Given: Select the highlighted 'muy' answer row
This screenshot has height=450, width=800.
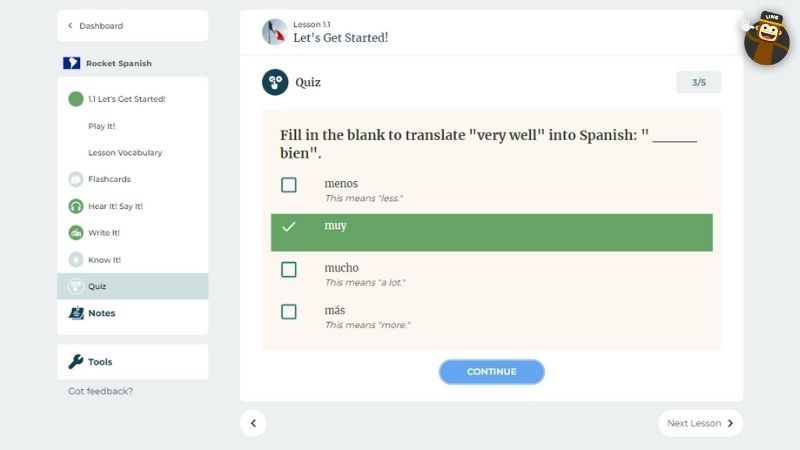Looking at the screenshot, I should tap(492, 233).
